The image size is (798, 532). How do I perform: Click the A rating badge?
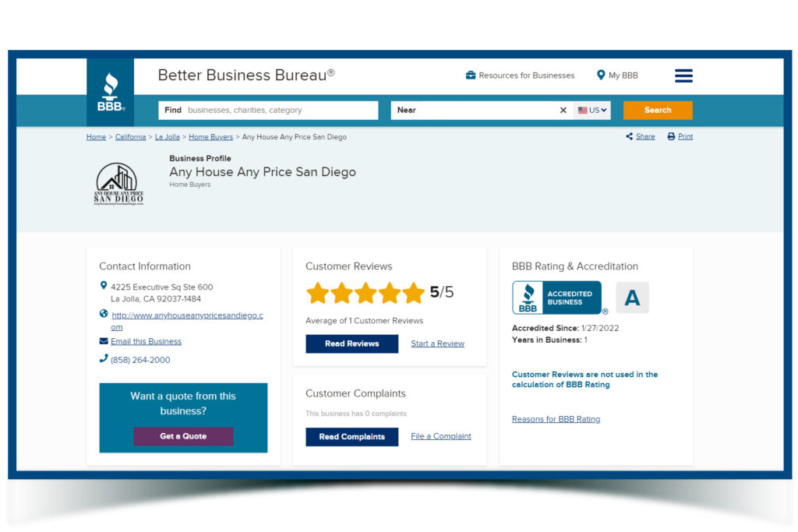pyautogui.click(x=632, y=298)
